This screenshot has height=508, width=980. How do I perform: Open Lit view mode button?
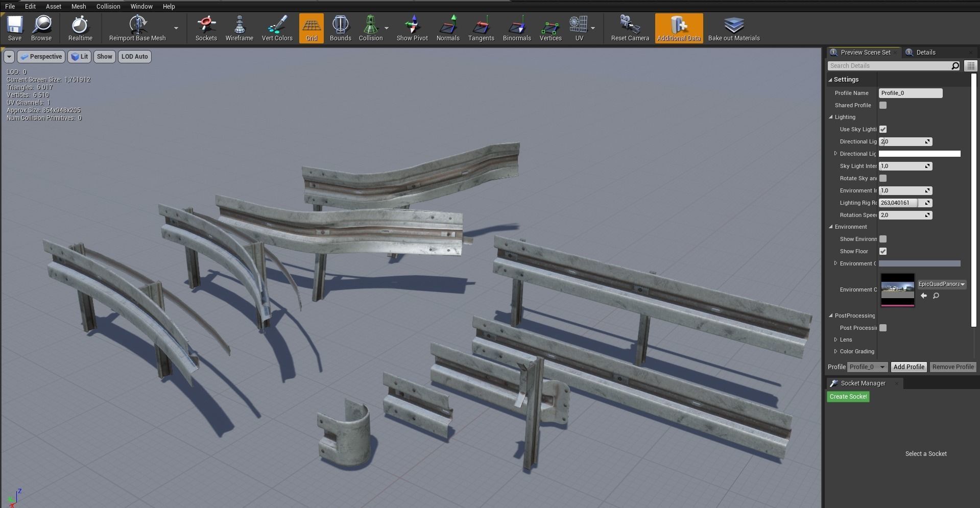pyautogui.click(x=80, y=57)
